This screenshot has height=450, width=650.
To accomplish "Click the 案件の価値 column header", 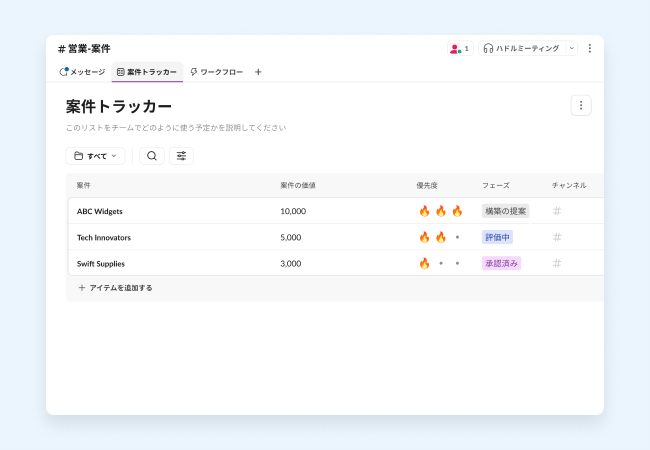I will coord(298,185).
